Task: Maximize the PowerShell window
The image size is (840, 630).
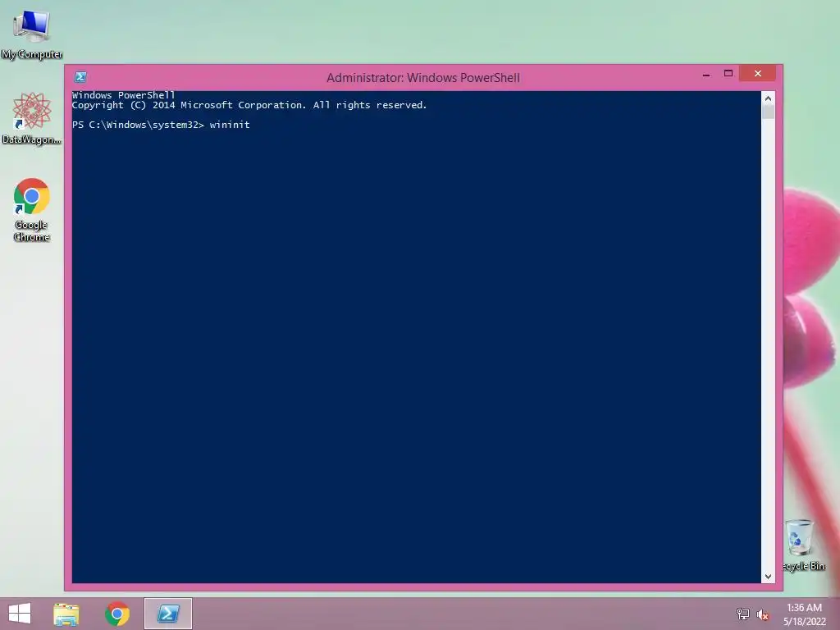Action: coord(728,73)
